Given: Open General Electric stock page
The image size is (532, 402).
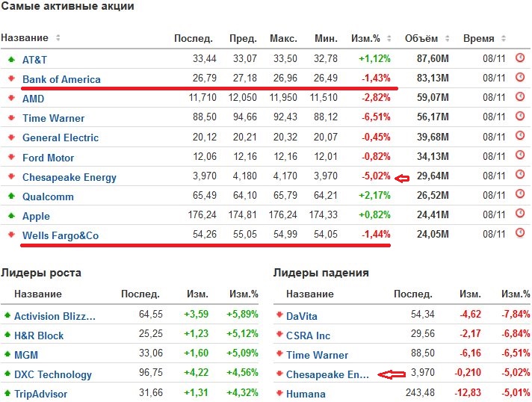Looking at the screenshot, I should 61,137.
